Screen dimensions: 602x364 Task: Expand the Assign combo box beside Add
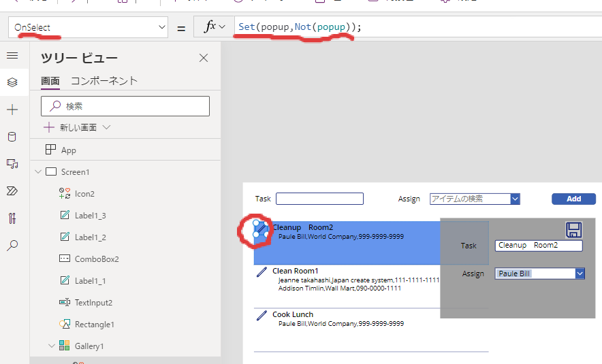click(515, 199)
